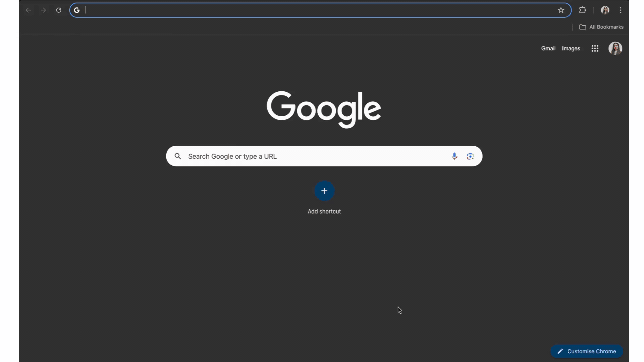
Task: Open Google Lens image search icon
Action: click(470, 156)
